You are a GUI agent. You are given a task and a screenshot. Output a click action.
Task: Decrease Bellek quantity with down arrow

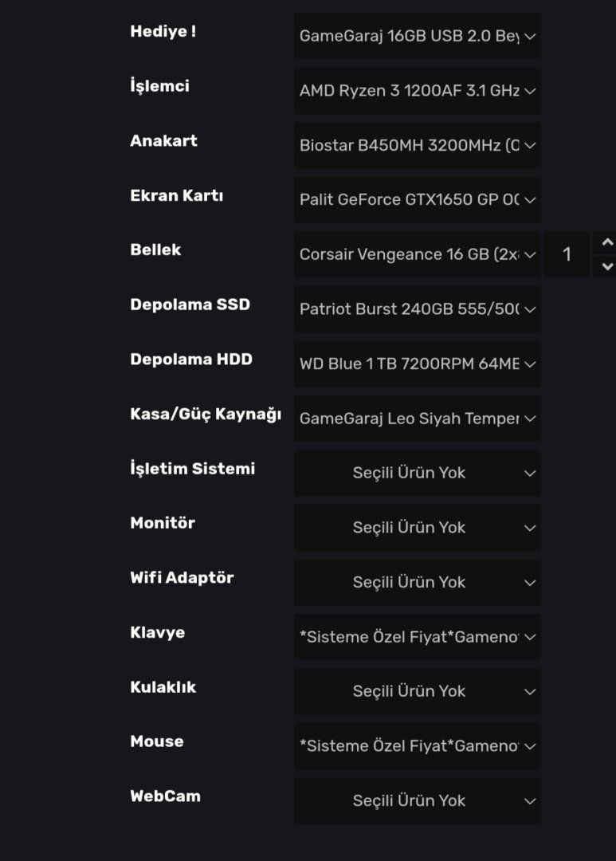(x=607, y=266)
